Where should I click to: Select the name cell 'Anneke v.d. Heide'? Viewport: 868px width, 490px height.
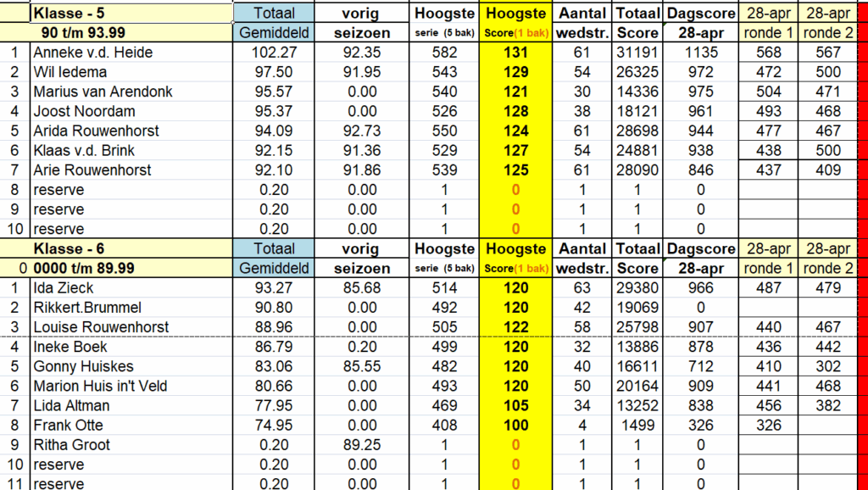131,53
